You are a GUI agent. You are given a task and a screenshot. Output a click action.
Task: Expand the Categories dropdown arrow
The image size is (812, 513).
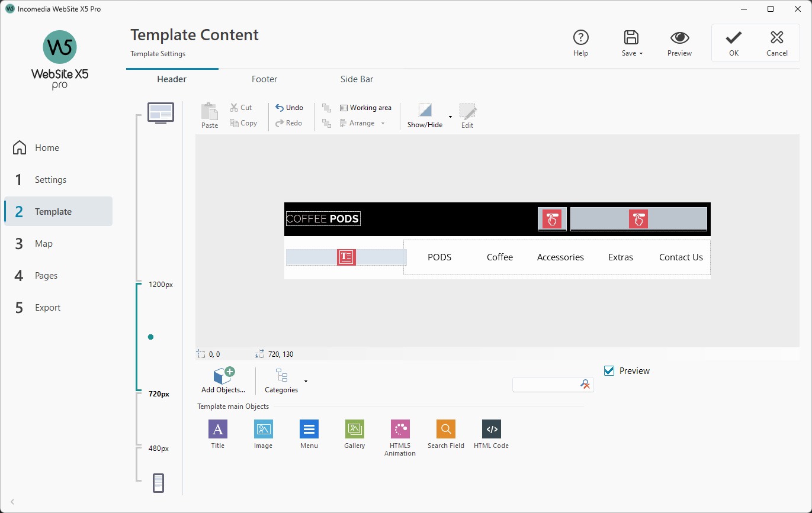[x=306, y=382]
